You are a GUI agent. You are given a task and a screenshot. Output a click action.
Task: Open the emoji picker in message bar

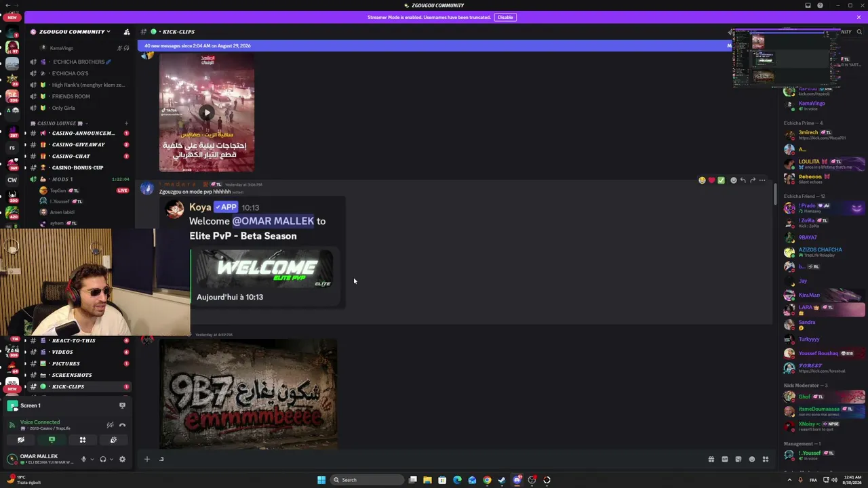coord(752,460)
